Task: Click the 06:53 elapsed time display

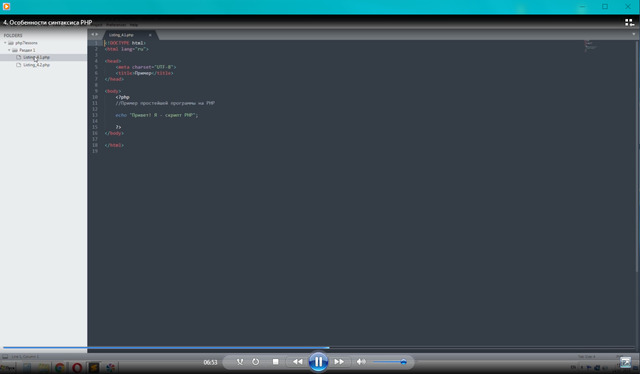Action: (210, 362)
